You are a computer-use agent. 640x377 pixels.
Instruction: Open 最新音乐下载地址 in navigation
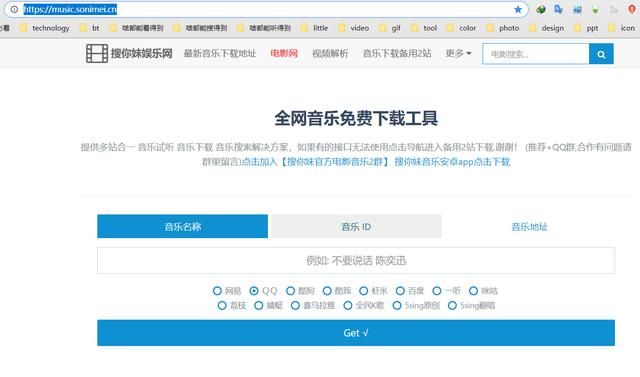click(x=220, y=53)
